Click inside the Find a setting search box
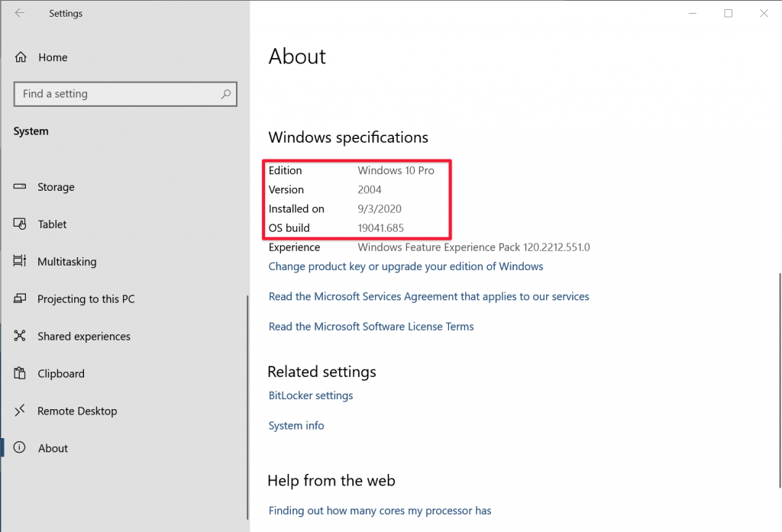This screenshot has width=782, height=532. tap(115, 94)
